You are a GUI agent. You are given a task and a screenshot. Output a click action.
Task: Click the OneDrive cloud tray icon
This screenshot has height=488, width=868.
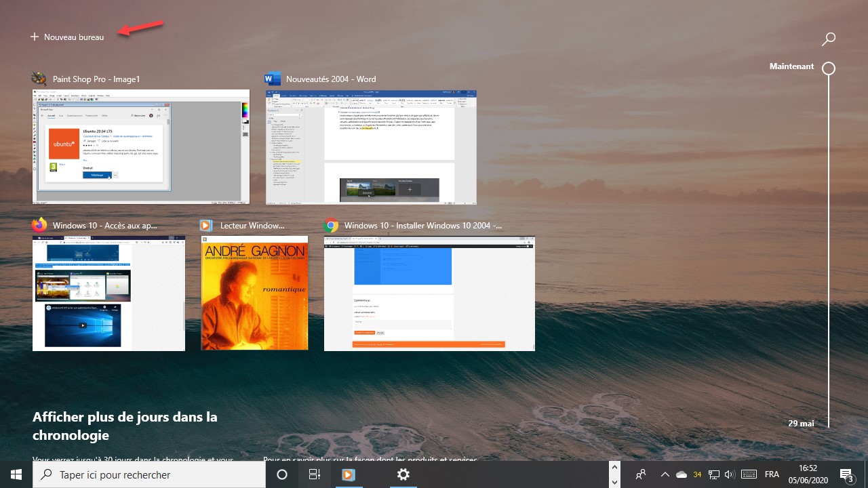tap(681, 474)
